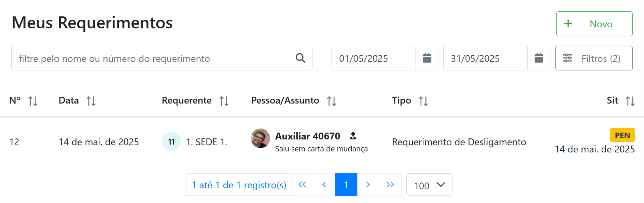The height and width of the screenshot is (203, 644).
Task: Go to the previous results page
Action: [x=324, y=185]
